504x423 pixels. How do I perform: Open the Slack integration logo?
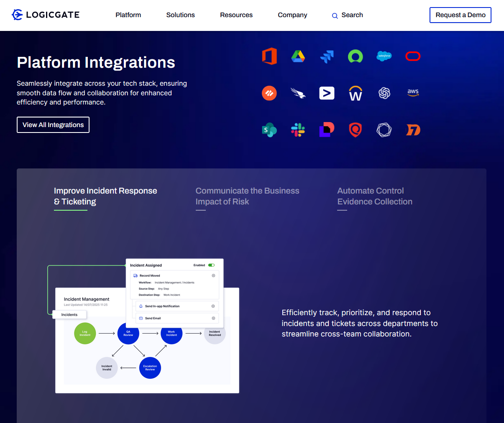[x=298, y=130]
